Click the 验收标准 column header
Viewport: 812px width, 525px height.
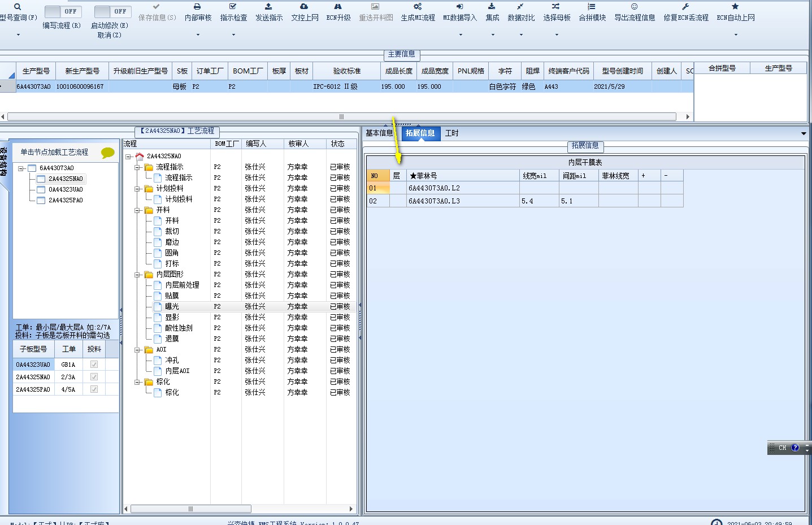pos(346,71)
